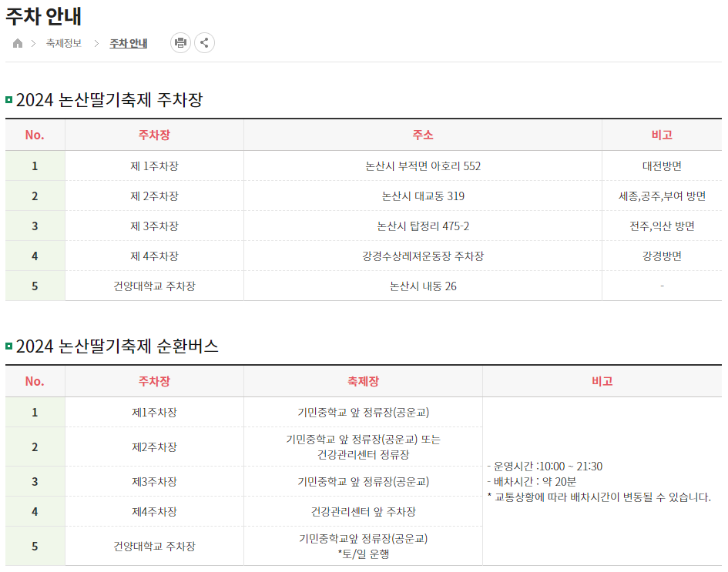Open 축제정보 breadcrumb link
Viewport: 728px width, 572px height.
[x=64, y=43]
